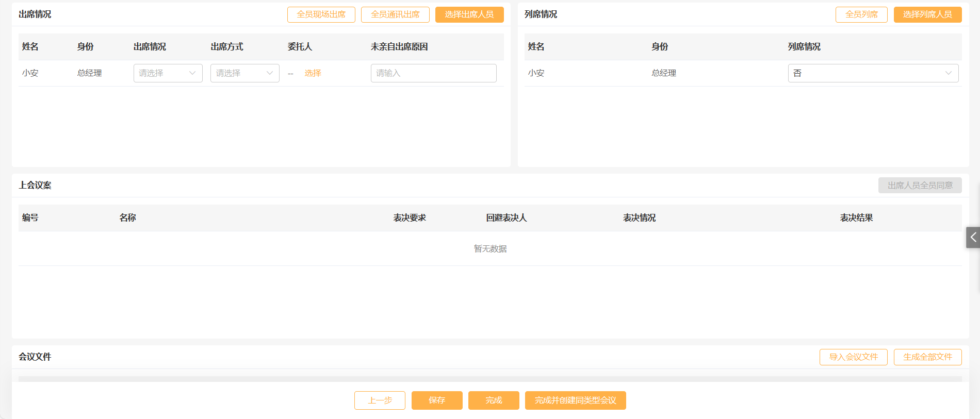Click 总经理 cell in 列席情况 table
980x419 pixels.
664,73
